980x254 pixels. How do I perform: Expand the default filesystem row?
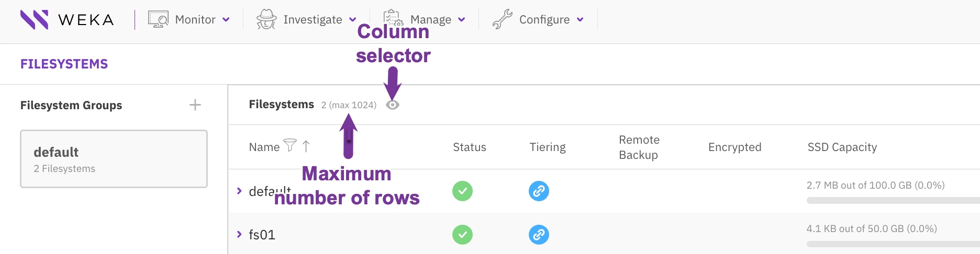239,191
